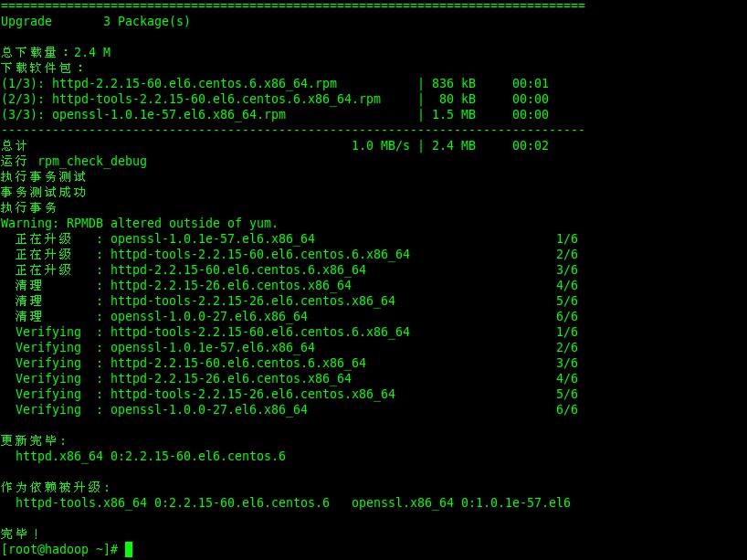The width and height of the screenshot is (747, 560).
Task: Click the completion text "完毕！"
Action: point(20,534)
